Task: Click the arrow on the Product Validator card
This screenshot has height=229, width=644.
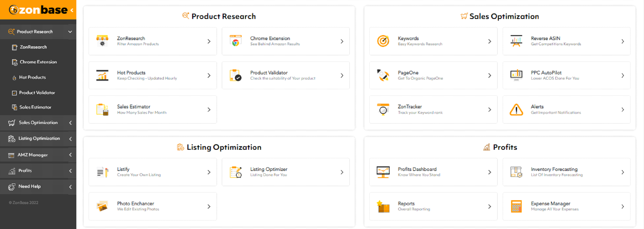Action: point(342,75)
